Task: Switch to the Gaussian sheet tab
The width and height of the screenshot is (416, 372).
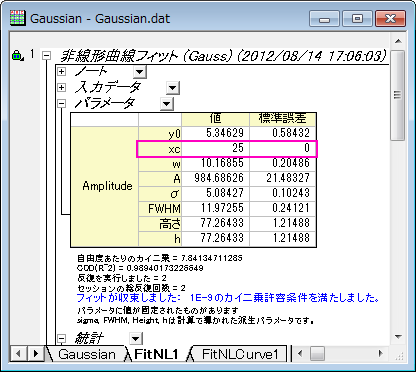Action: (87, 354)
